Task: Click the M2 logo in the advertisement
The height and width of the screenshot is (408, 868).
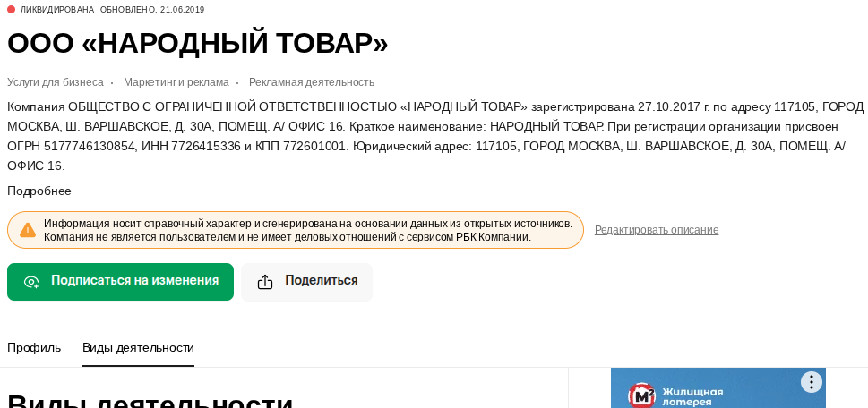Action: pyautogui.click(x=641, y=395)
